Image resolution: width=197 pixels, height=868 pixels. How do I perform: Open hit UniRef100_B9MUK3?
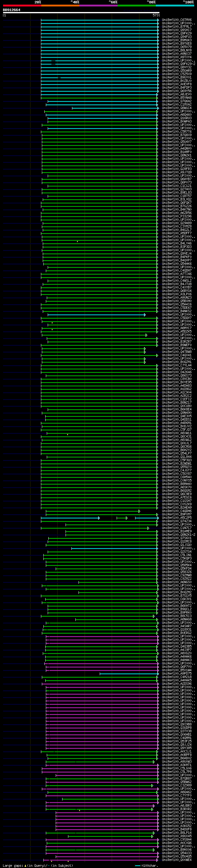click(x=176, y=40)
